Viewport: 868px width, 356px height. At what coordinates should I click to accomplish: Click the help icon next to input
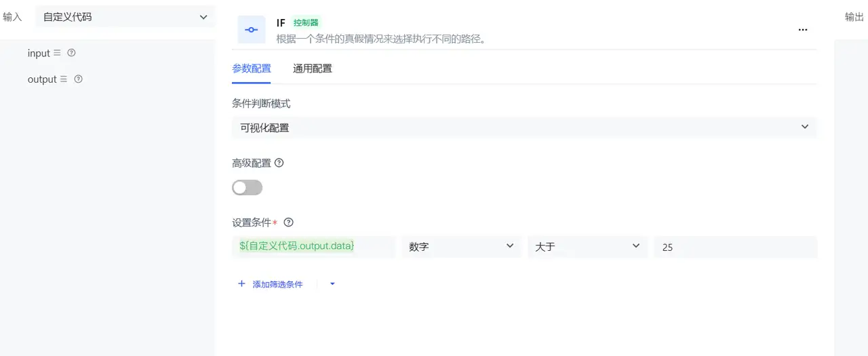(x=71, y=53)
